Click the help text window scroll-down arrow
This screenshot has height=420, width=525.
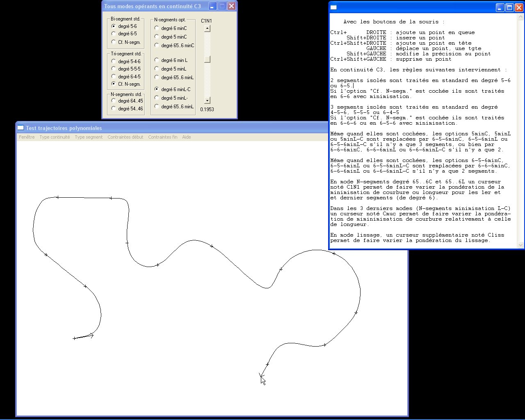[x=521, y=245]
